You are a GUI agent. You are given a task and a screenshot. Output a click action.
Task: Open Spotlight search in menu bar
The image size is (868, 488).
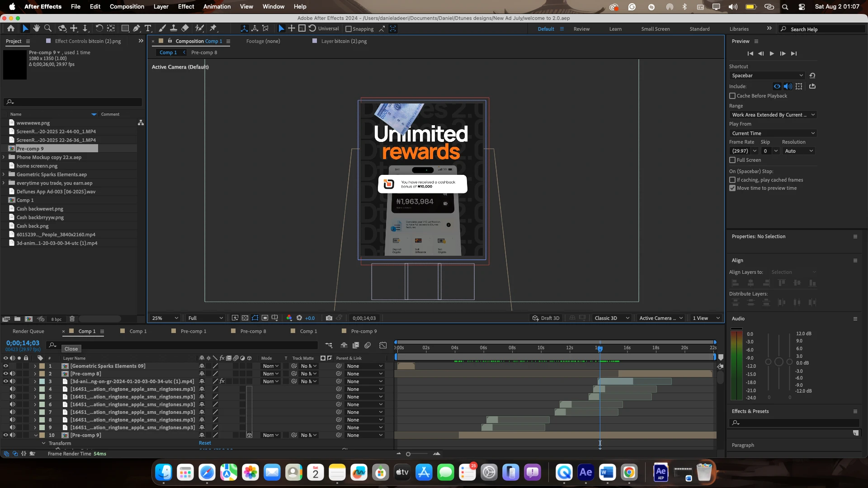click(785, 7)
